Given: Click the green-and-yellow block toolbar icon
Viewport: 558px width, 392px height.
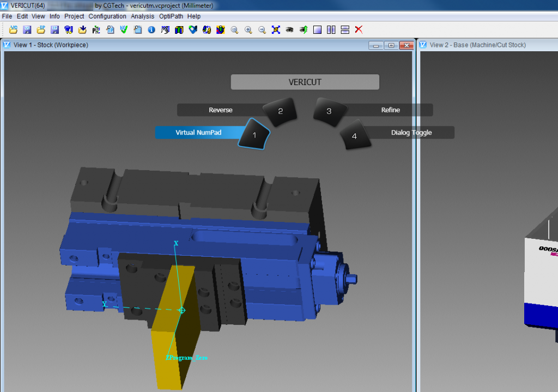Looking at the screenshot, I should (179, 30).
